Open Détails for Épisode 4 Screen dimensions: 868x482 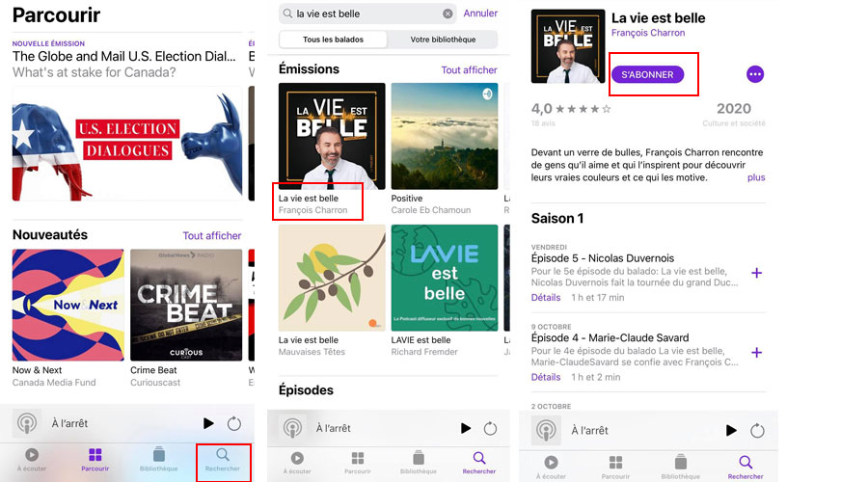point(546,378)
